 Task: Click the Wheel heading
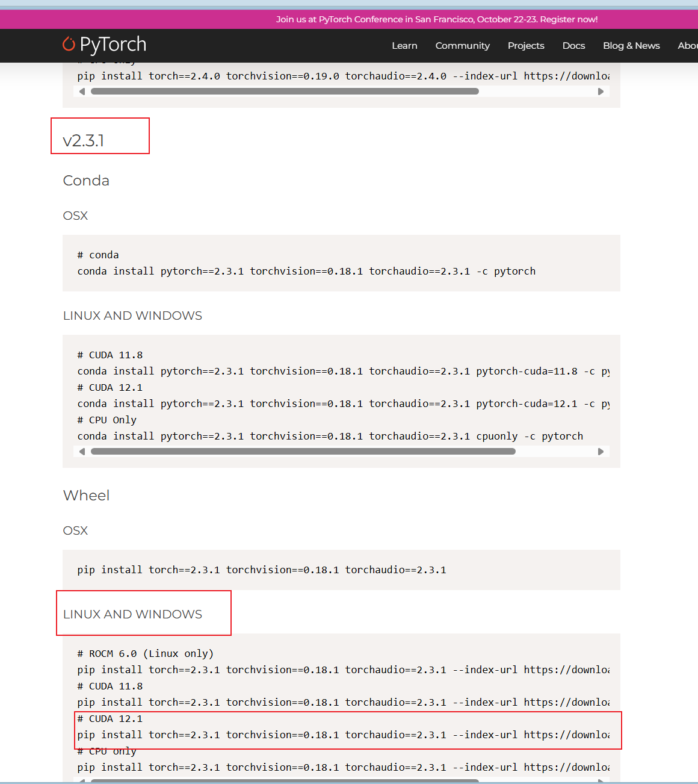pos(86,496)
